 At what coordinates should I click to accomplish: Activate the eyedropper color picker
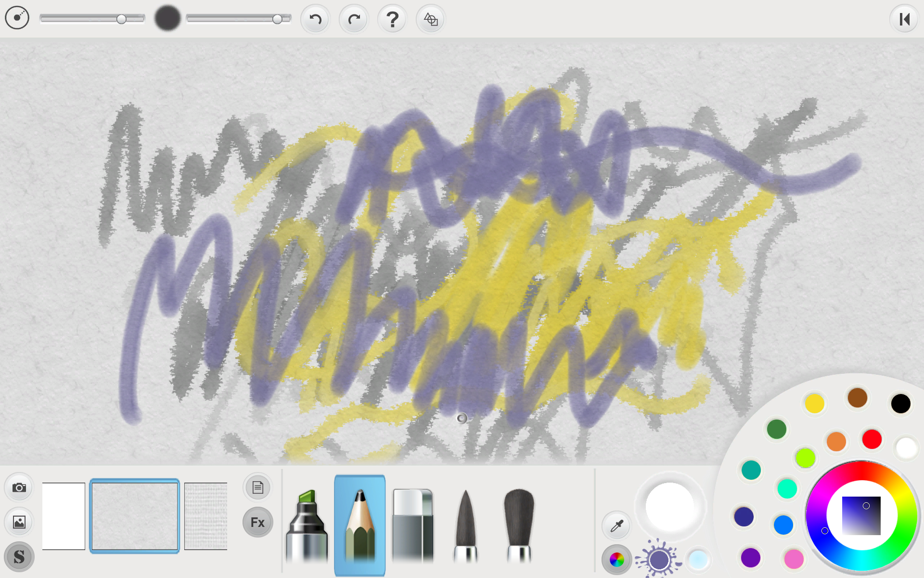616,525
